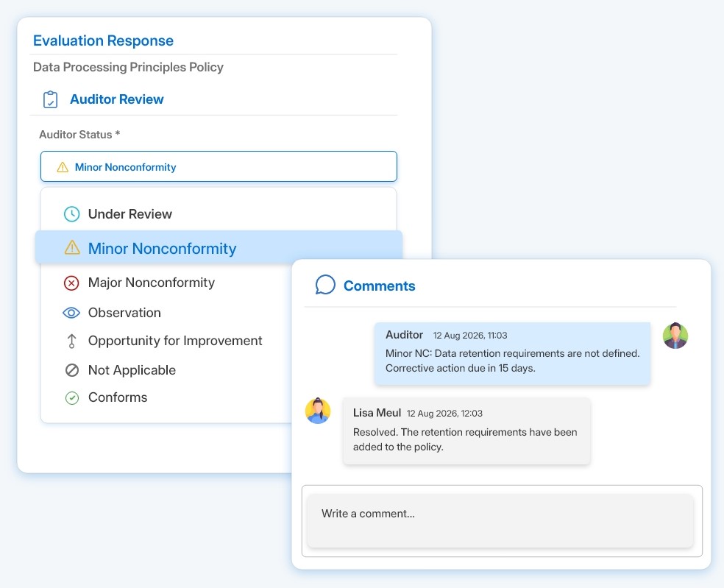Pick the Observation status option
This screenshot has height=588, width=724.
click(124, 313)
